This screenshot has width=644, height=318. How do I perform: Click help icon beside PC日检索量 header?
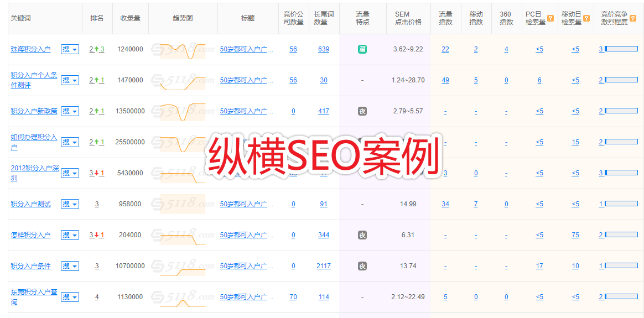tap(550, 18)
